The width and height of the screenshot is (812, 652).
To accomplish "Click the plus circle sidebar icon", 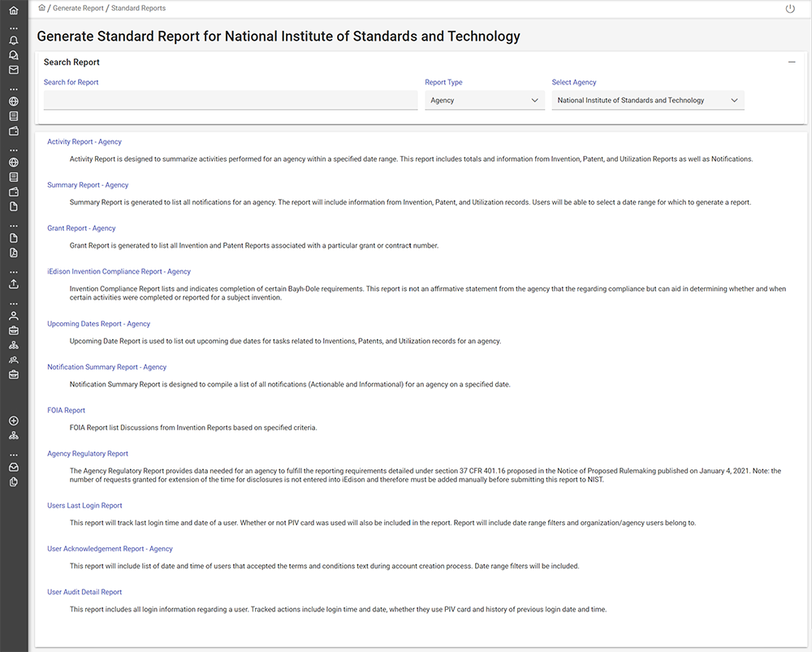I will click(13, 421).
